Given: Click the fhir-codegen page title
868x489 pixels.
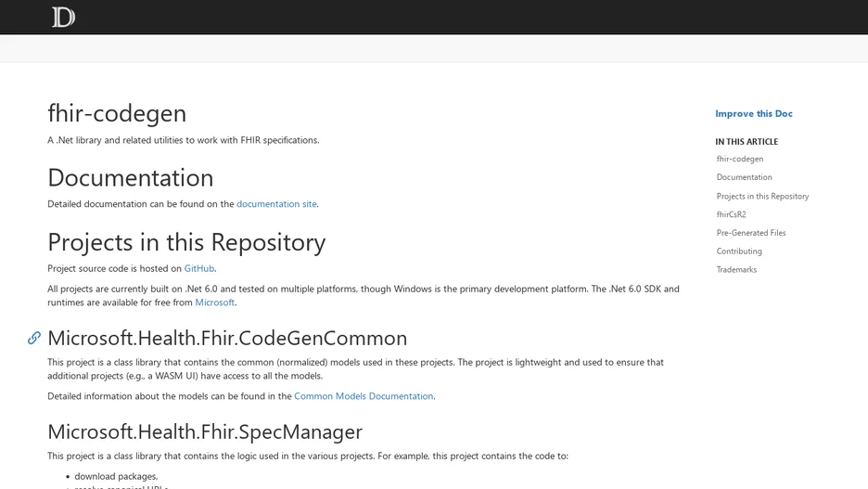Looking at the screenshot, I should tap(117, 113).
